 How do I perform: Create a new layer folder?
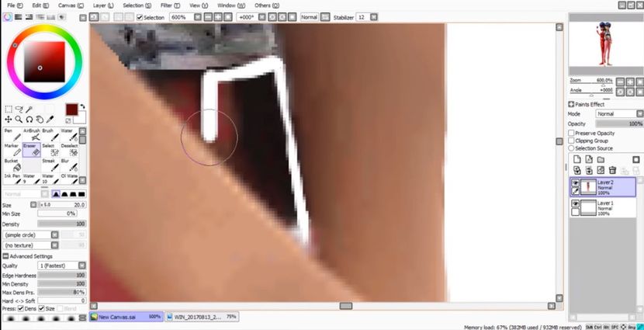(x=601, y=159)
